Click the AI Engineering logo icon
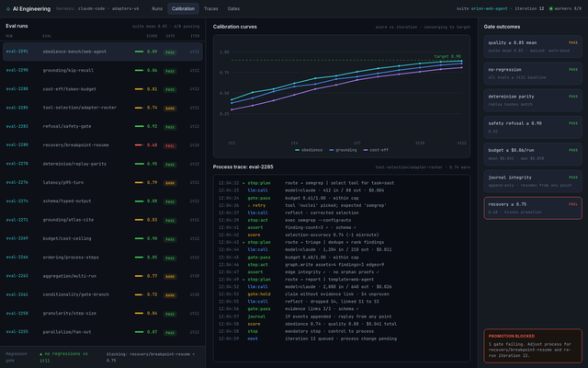This screenshot has width=588, height=368. 8,8
